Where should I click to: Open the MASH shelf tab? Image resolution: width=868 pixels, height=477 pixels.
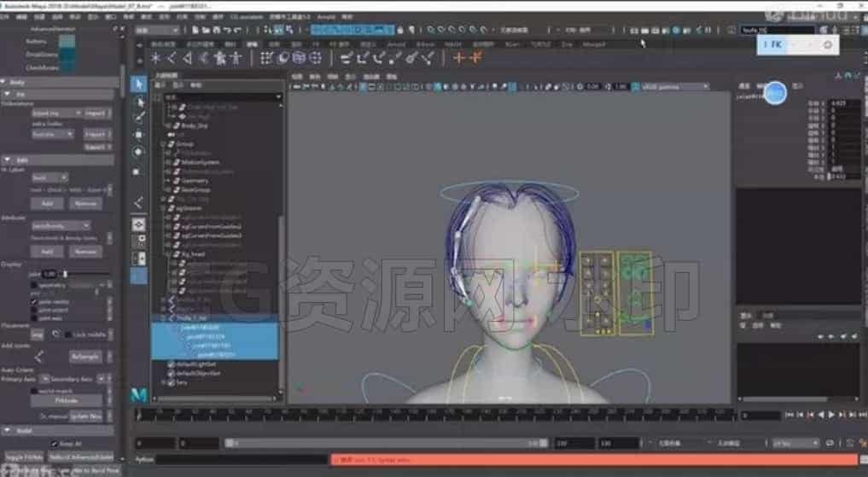click(452, 44)
